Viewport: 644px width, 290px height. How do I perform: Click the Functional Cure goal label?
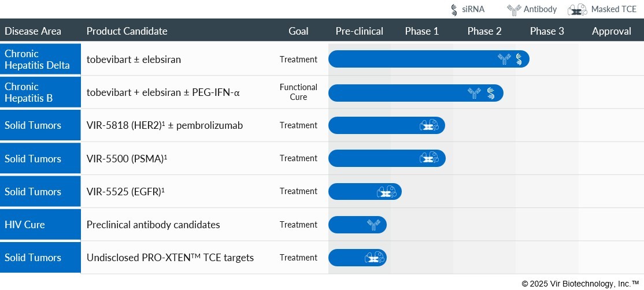click(x=298, y=92)
